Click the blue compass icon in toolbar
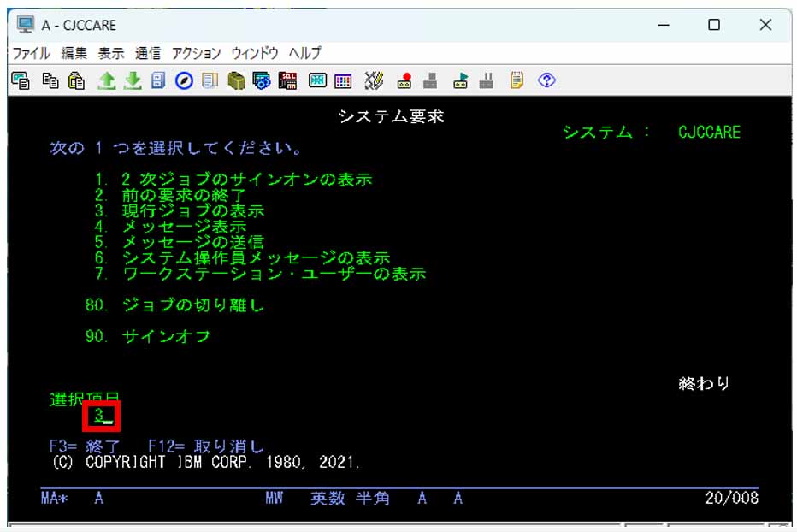The height and width of the screenshot is (532, 797). [x=184, y=80]
